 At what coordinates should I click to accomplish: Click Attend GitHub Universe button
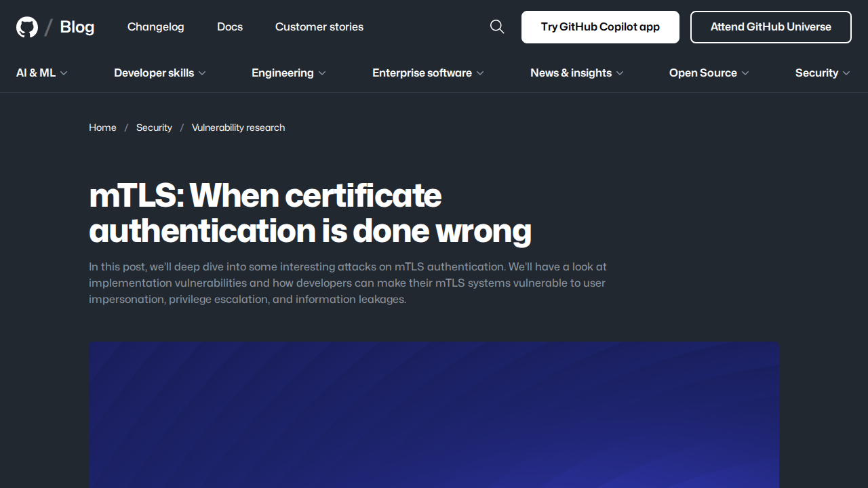point(771,27)
